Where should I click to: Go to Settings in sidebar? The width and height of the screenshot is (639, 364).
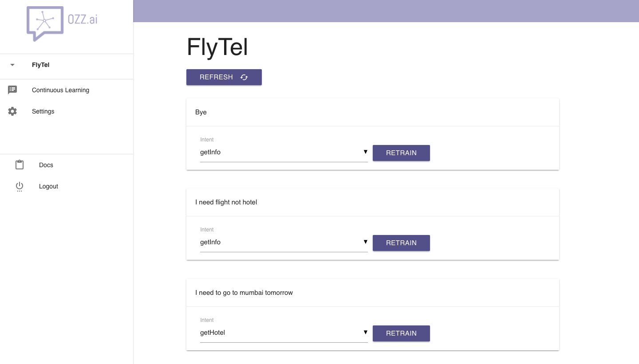click(43, 111)
